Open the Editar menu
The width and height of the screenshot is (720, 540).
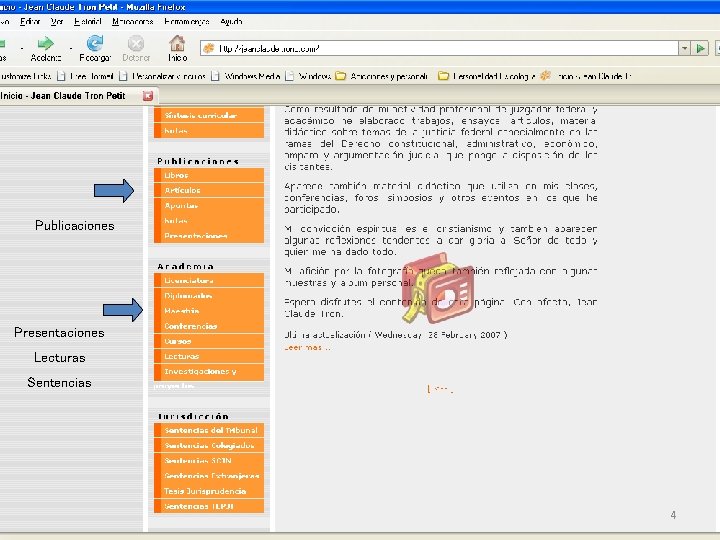tap(30, 22)
